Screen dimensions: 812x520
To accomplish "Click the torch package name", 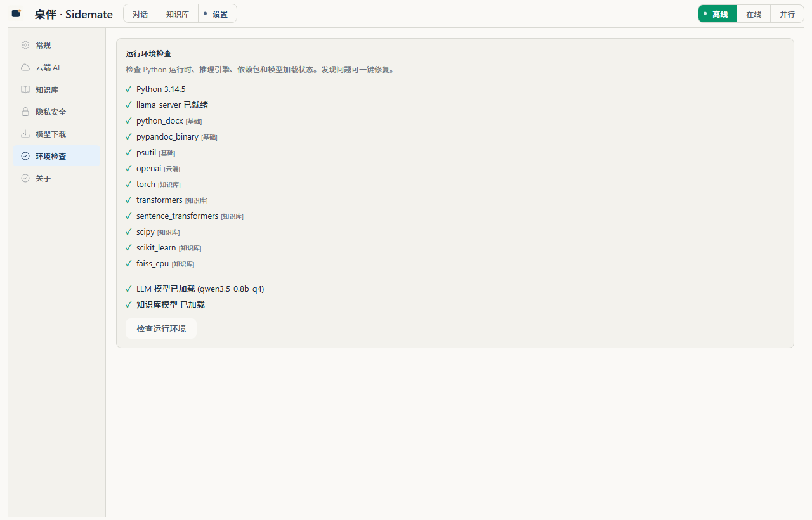I will (146, 185).
